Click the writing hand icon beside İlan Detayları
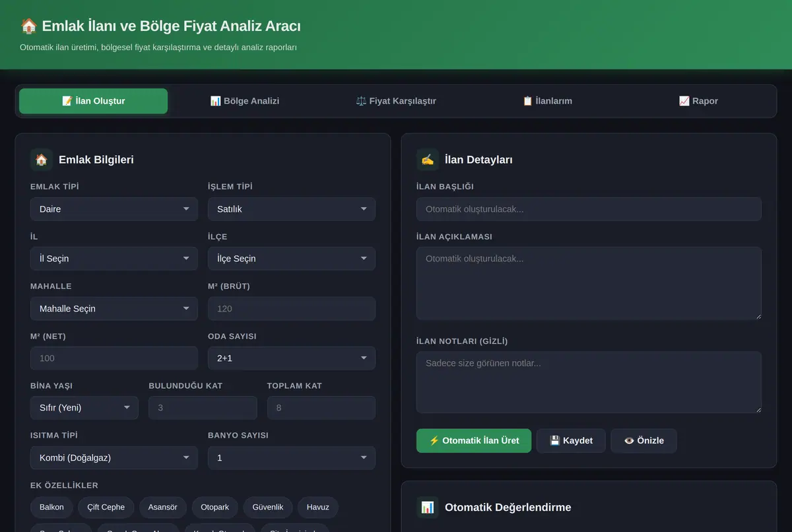 pyautogui.click(x=428, y=160)
